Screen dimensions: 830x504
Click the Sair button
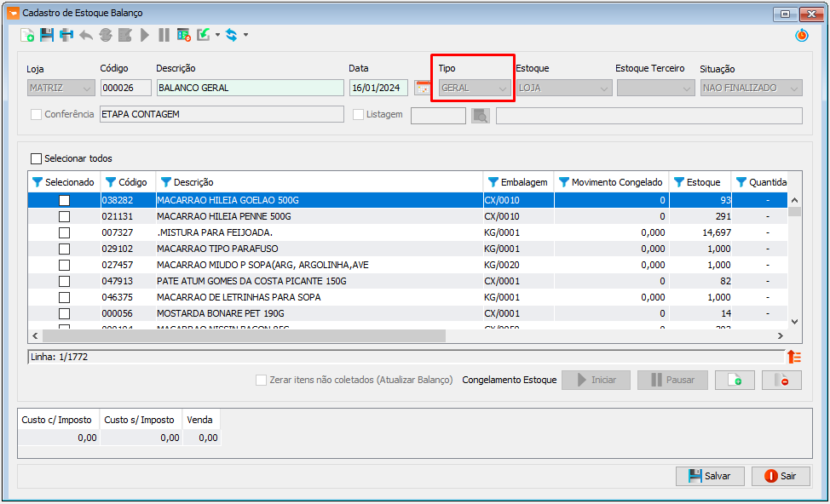point(781,476)
